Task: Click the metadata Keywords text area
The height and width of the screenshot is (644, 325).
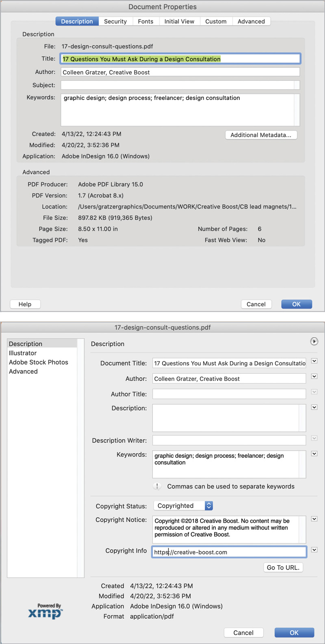Action: (x=229, y=464)
